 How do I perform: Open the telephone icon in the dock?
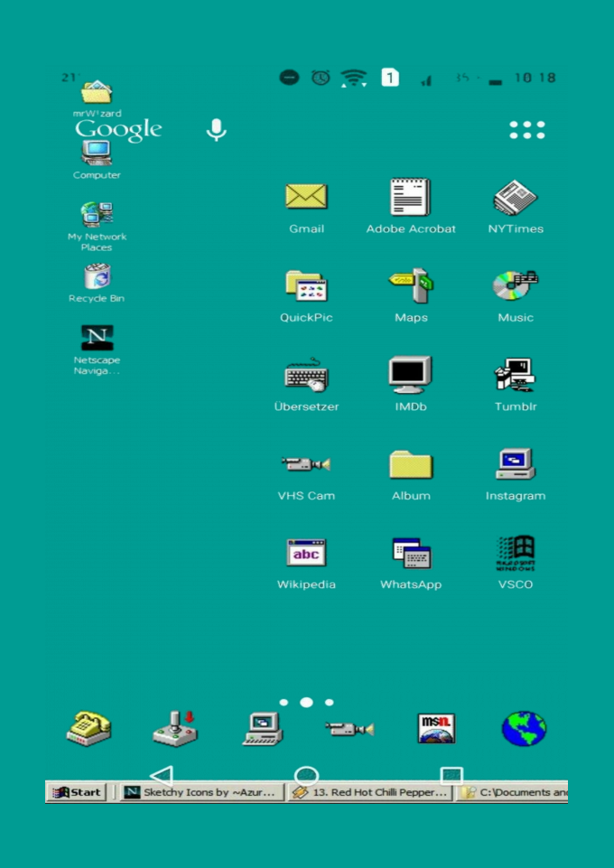click(x=88, y=728)
